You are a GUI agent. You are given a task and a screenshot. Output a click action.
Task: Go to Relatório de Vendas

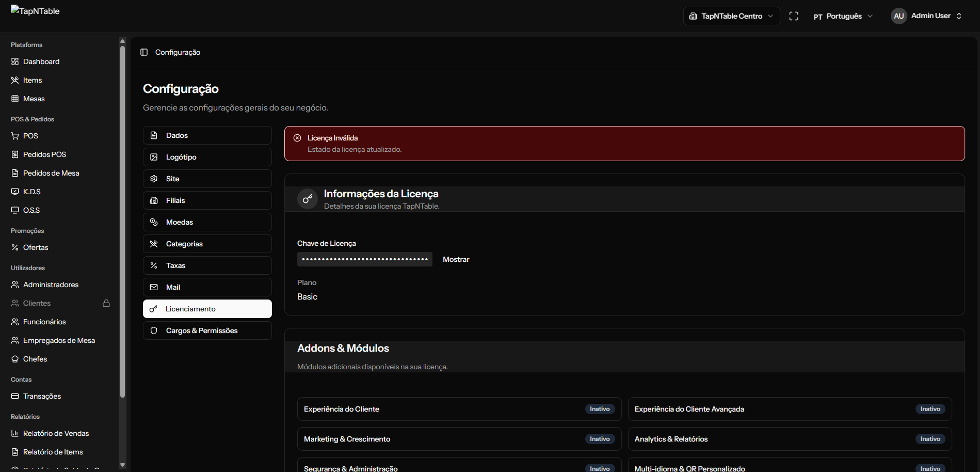click(56, 433)
